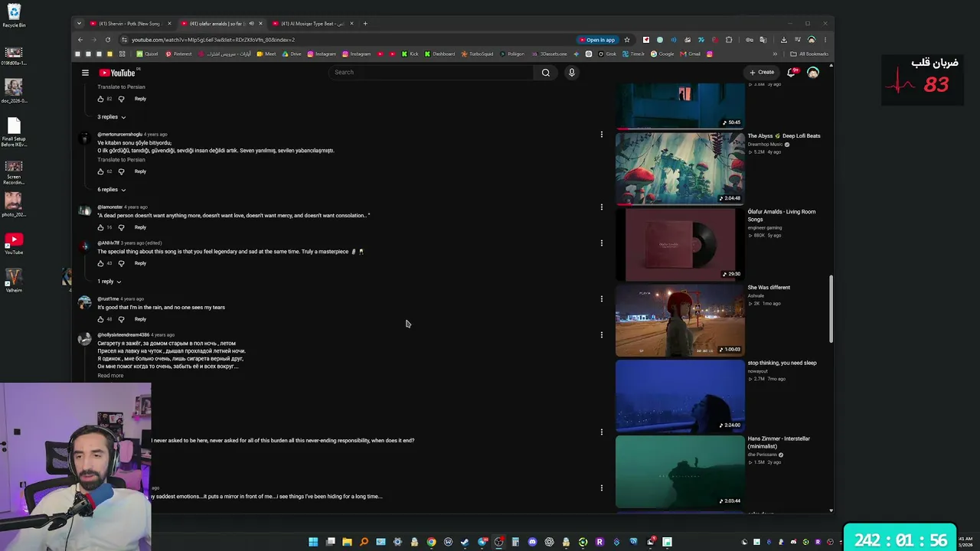Open YouTube notifications bell
The image size is (980, 551).
[792, 73]
